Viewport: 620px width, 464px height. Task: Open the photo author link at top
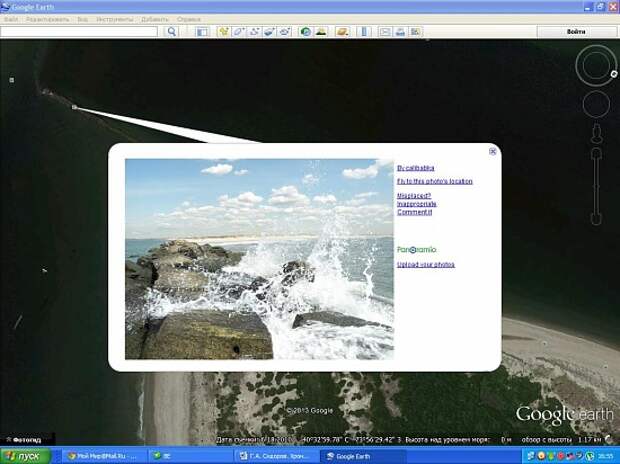416,168
